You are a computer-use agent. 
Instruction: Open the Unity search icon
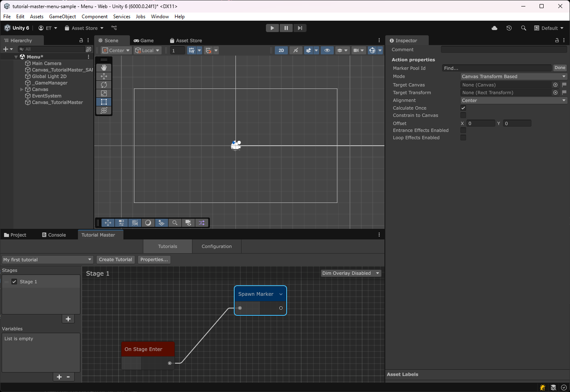[524, 28]
